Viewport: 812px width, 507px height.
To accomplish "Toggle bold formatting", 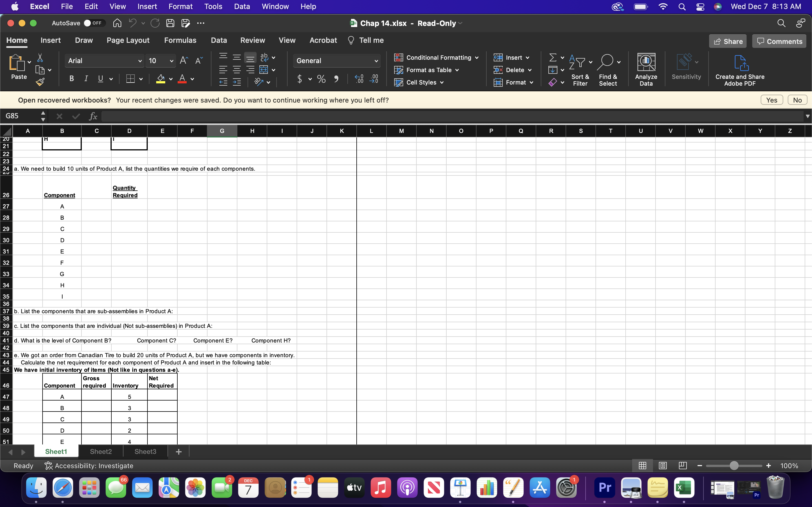I will pos(71,79).
